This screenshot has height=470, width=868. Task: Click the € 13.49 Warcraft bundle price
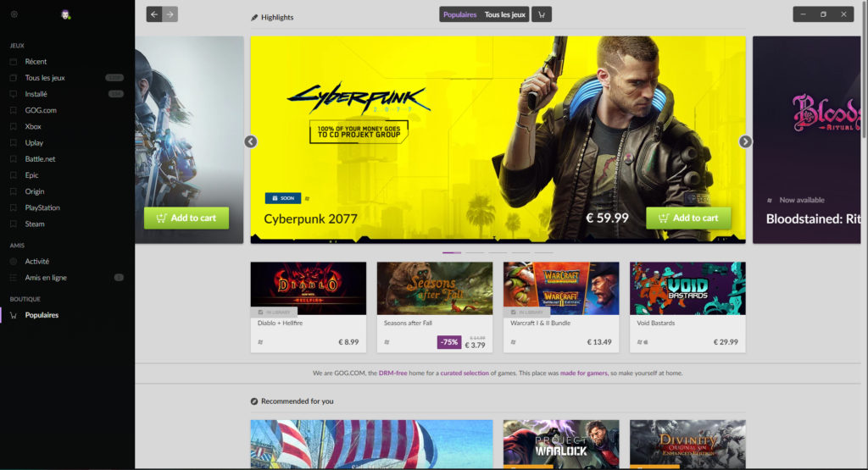click(599, 342)
